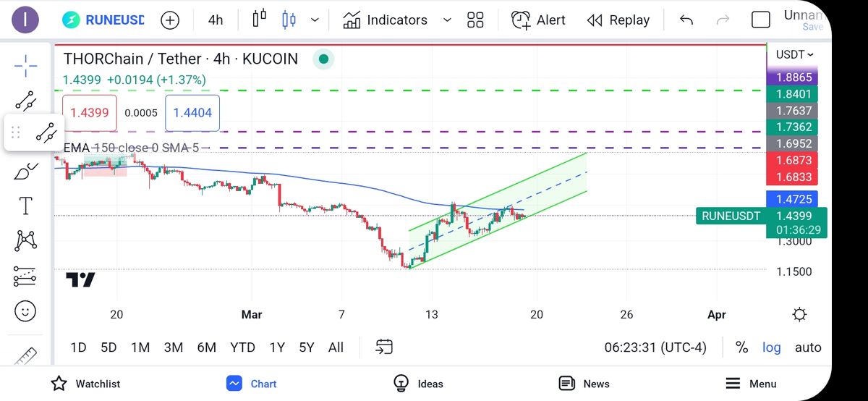Open the emoji icons tool
Viewport: 868px width, 401px height.
coord(26,312)
